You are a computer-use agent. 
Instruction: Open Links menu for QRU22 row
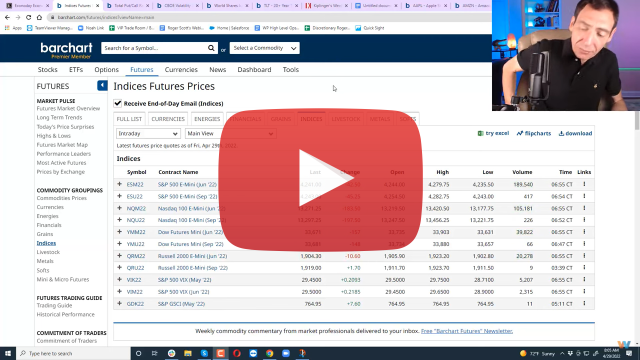click(x=584, y=268)
